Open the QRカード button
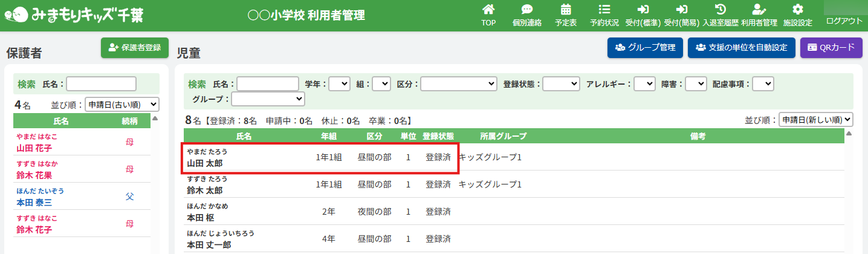The image size is (868, 254). coord(831,48)
